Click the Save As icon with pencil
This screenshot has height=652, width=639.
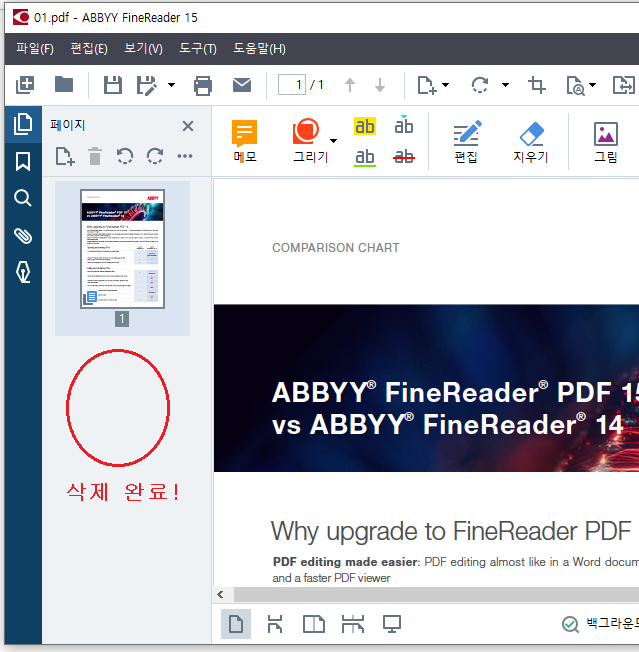pyautogui.click(x=147, y=85)
